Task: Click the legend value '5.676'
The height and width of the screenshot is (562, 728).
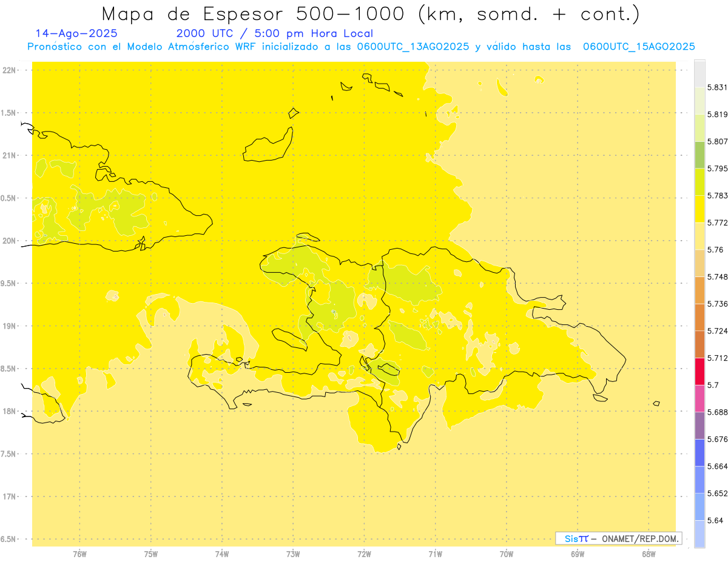Action: coord(718,440)
